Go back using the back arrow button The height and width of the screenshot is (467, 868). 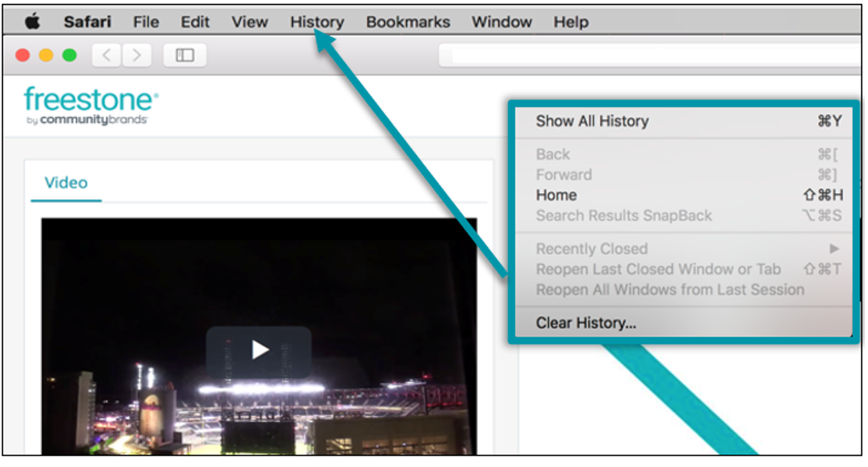click(x=107, y=55)
